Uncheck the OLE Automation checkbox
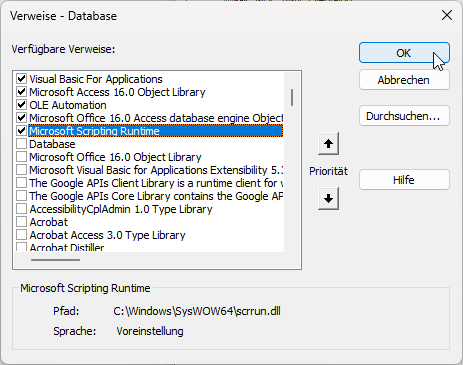The width and height of the screenshot is (463, 365). pyautogui.click(x=22, y=105)
